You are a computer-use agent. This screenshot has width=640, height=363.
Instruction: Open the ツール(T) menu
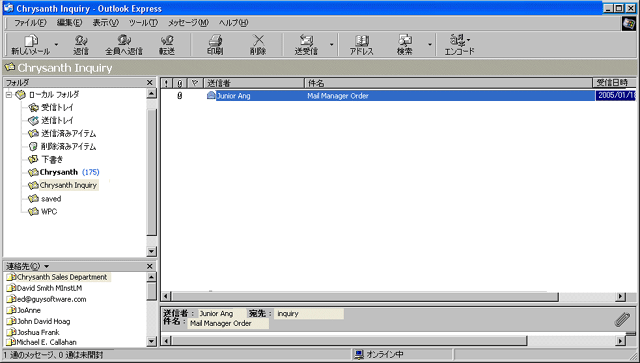point(143,23)
